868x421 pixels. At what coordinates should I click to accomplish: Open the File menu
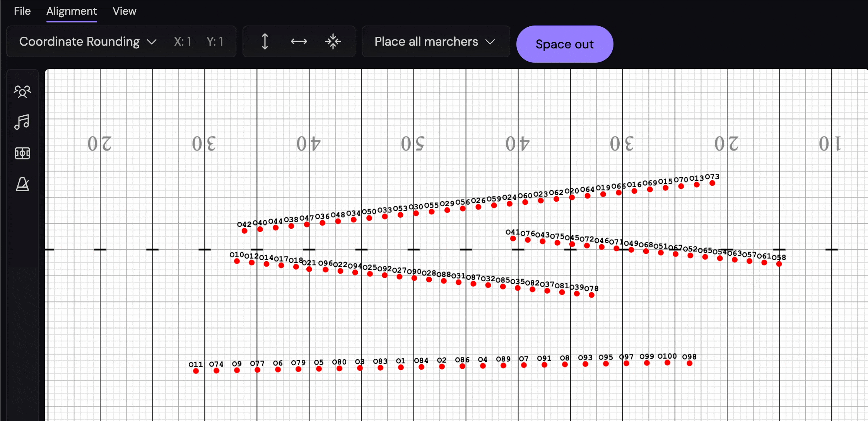tap(22, 11)
